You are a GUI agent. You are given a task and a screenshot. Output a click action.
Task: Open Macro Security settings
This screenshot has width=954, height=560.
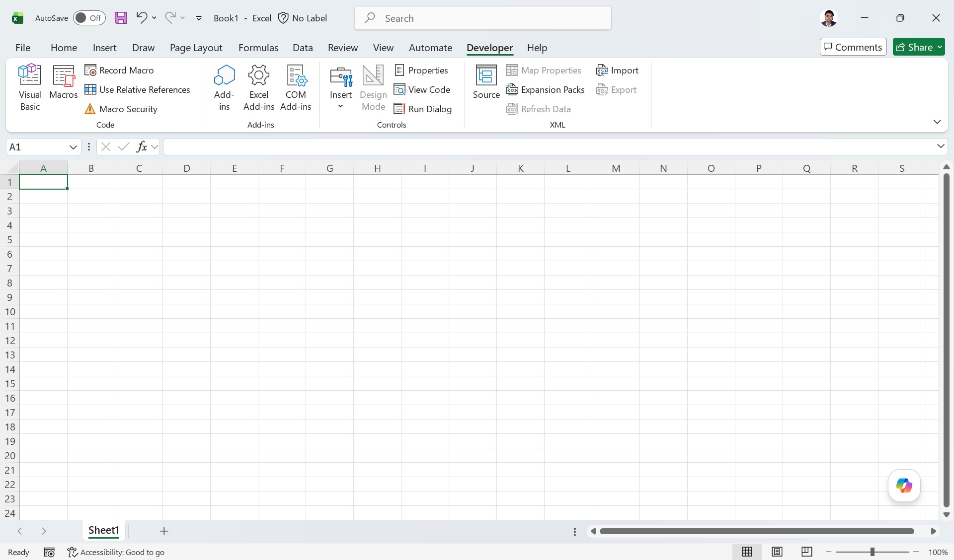(x=121, y=109)
